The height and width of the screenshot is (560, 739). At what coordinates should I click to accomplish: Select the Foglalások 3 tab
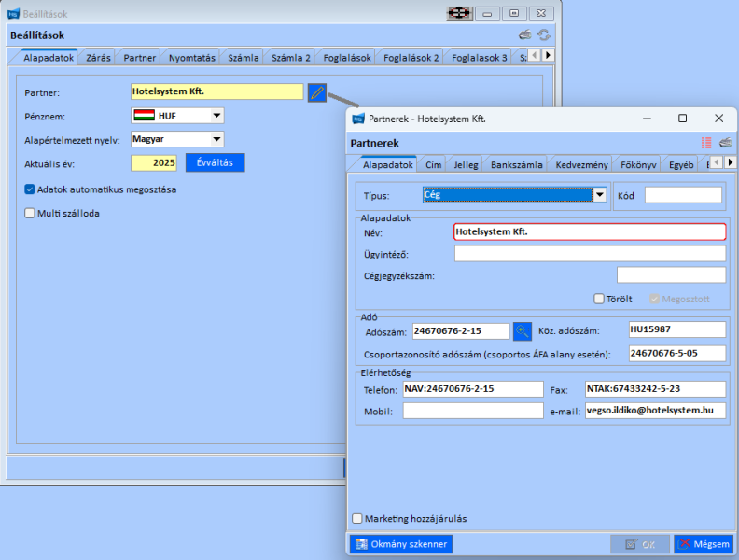coord(480,58)
